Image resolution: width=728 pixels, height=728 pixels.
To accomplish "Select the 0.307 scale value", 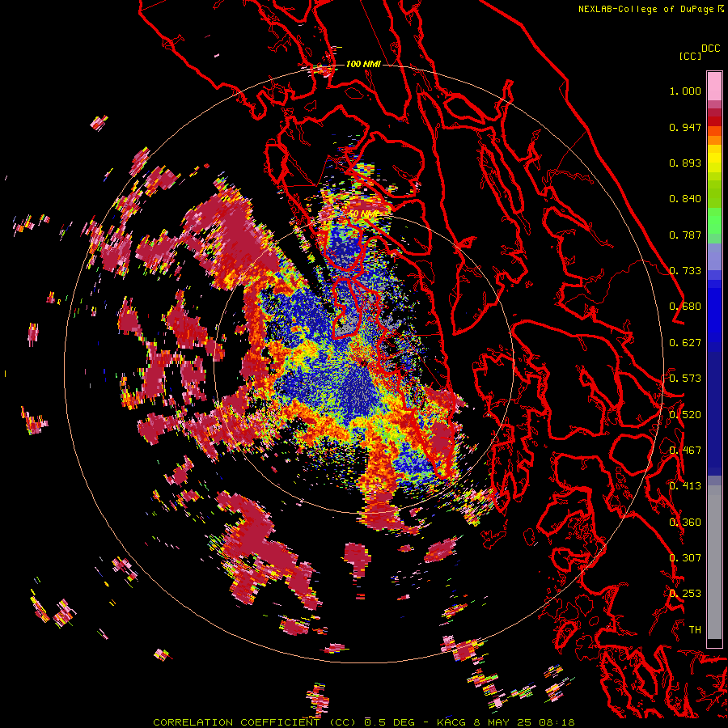I will [x=685, y=558].
